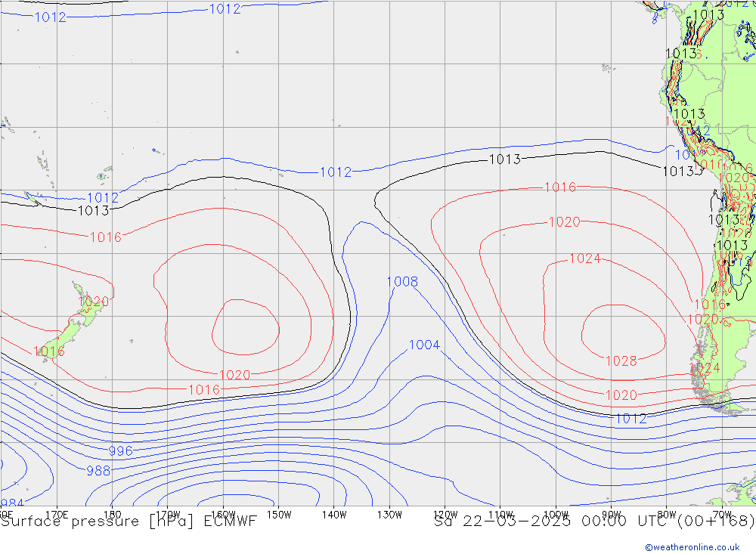Click the 120W longitude label
The height and width of the screenshot is (554, 756).
click(445, 515)
